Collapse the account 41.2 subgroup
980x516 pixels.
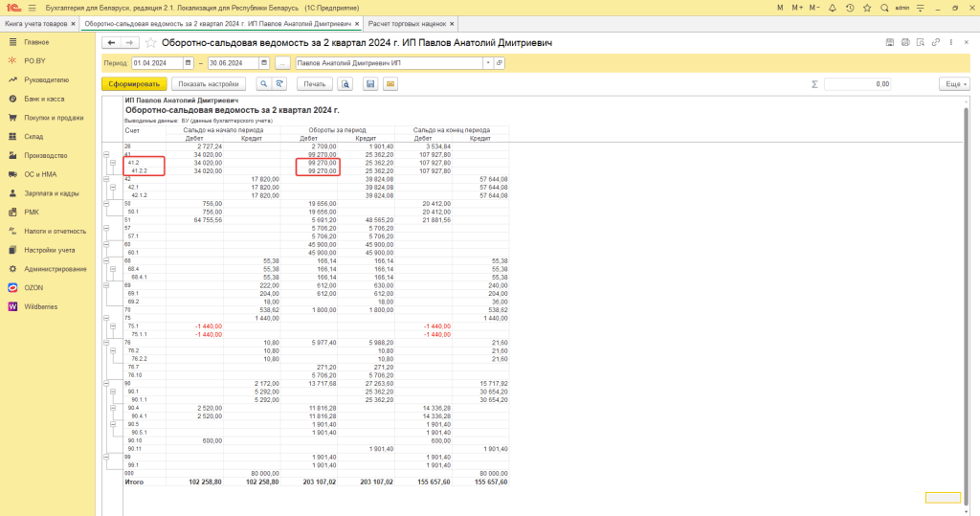tap(113, 163)
